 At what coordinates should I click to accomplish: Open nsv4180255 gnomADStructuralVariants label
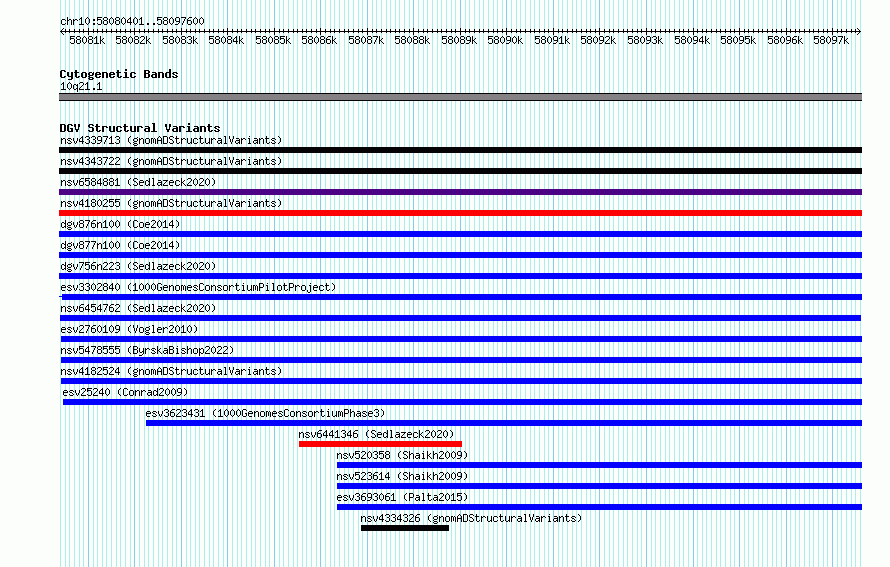(171, 203)
